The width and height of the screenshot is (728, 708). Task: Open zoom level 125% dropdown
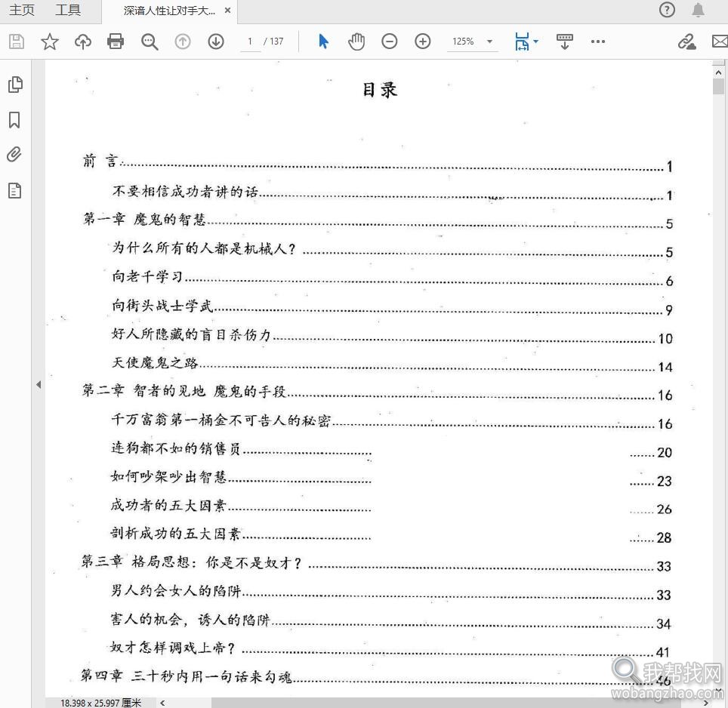click(x=472, y=42)
